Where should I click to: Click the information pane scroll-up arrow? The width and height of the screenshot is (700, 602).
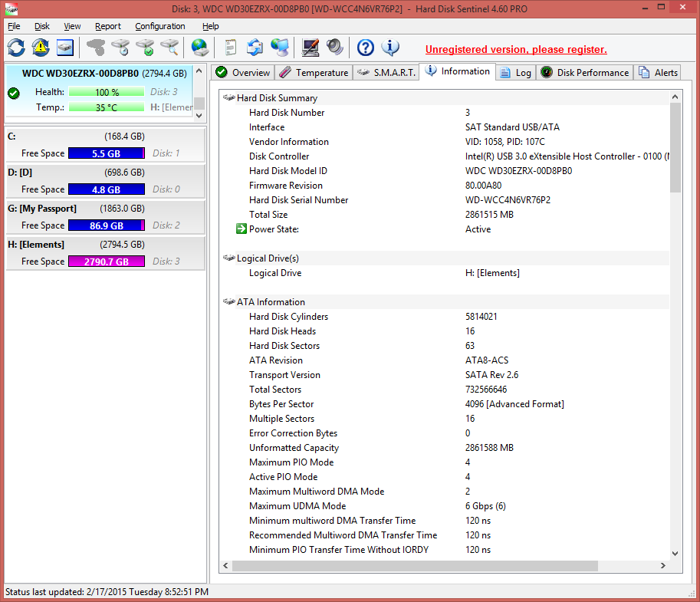(x=675, y=97)
